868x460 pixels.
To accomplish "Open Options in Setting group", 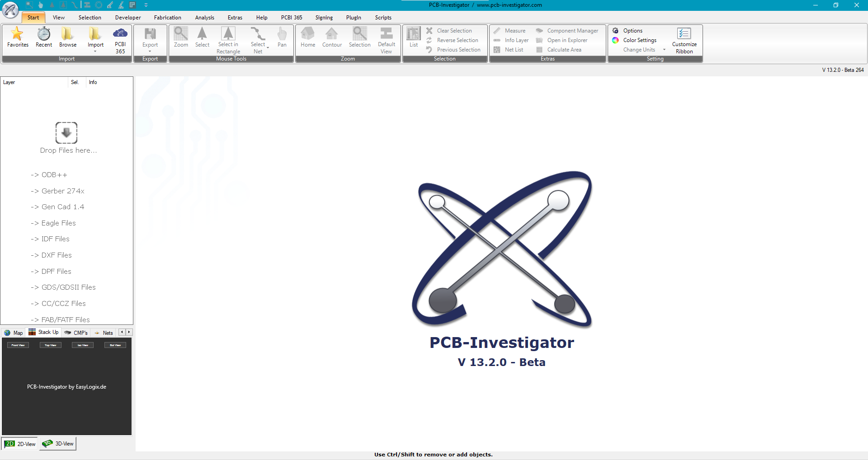I will (x=627, y=31).
